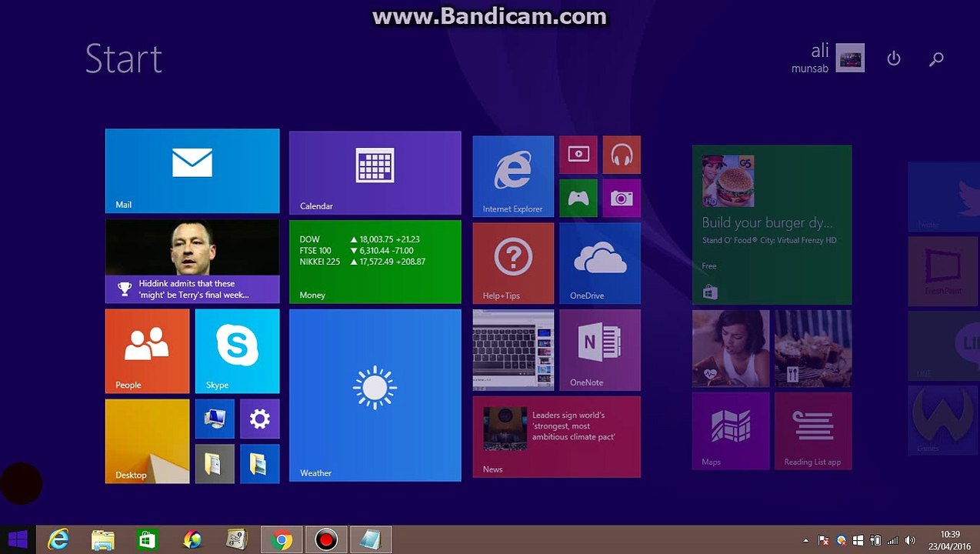Open File Explorer from the taskbar
The width and height of the screenshot is (980, 554).
click(x=103, y=540)
